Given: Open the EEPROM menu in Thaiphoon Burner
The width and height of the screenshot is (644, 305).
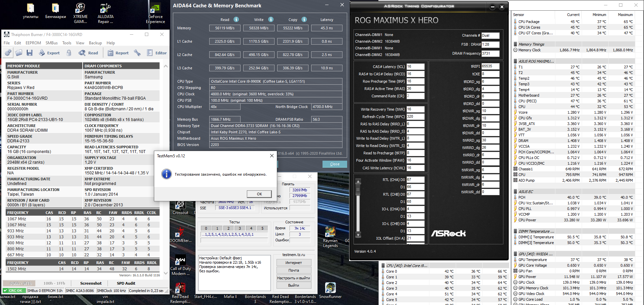Looking at the screenshot, I should 33,43.
